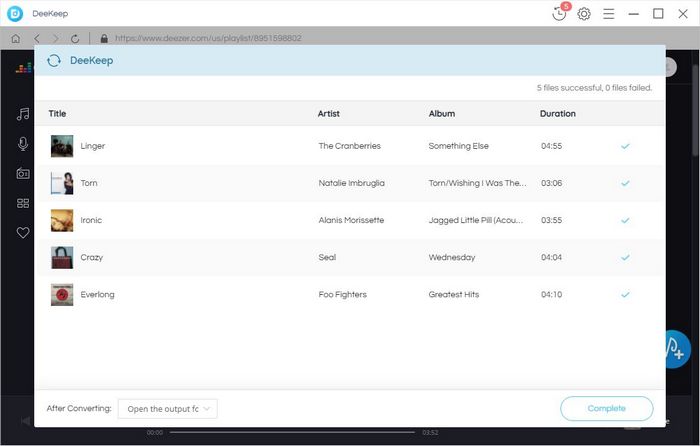Click duration 04:04

[x=551, y=257]
